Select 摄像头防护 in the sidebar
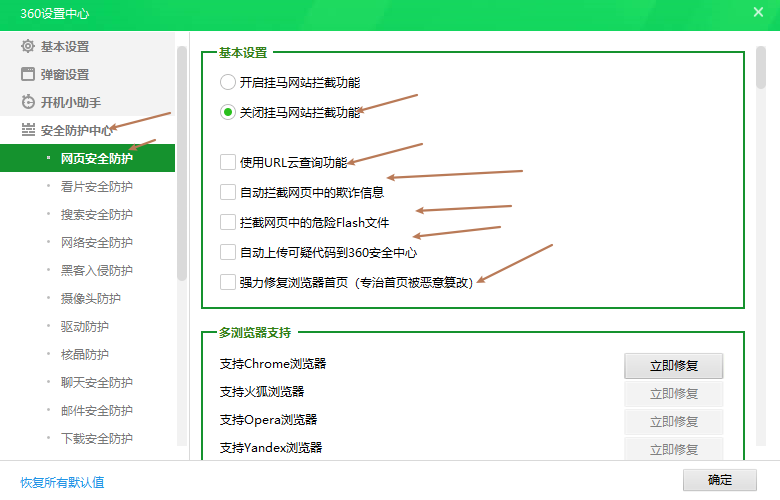This screenshot has height=500, width=780. click(91, 299)
